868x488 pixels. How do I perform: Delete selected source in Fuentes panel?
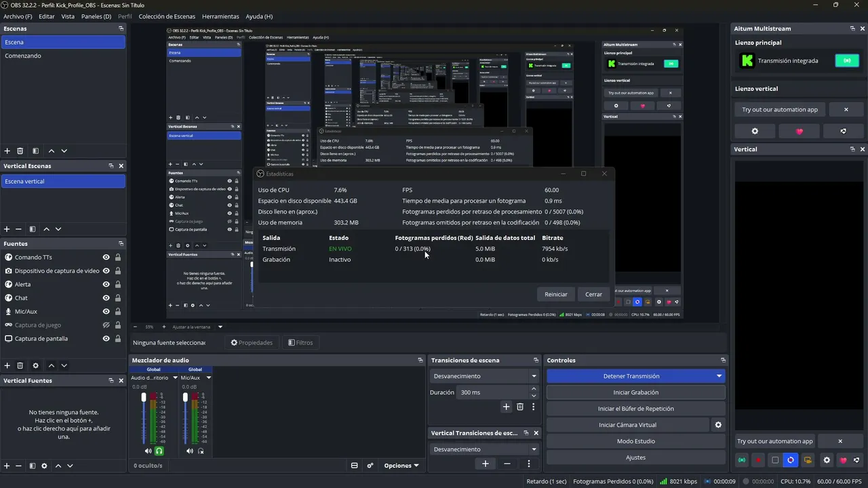click(20, 365)
